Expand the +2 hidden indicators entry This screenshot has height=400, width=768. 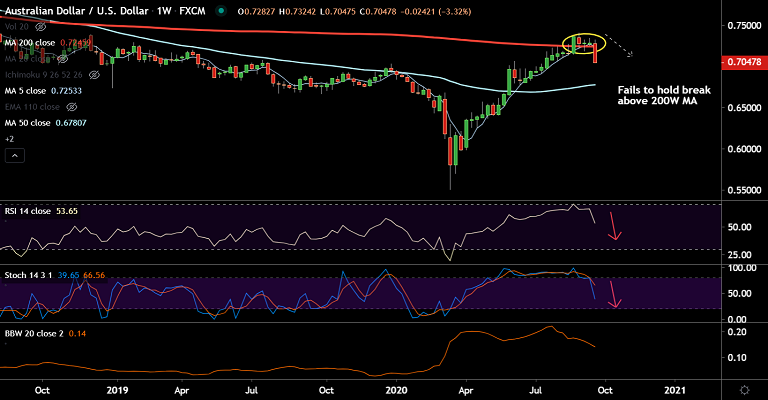[9, 139]
